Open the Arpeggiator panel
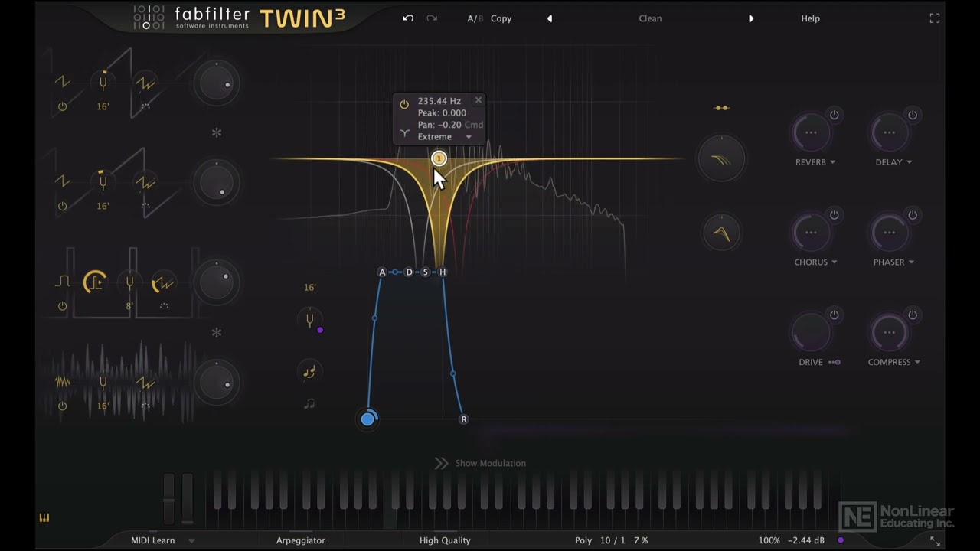The width and height of the screenshot is (980, 551). click(x=301, y=540)
